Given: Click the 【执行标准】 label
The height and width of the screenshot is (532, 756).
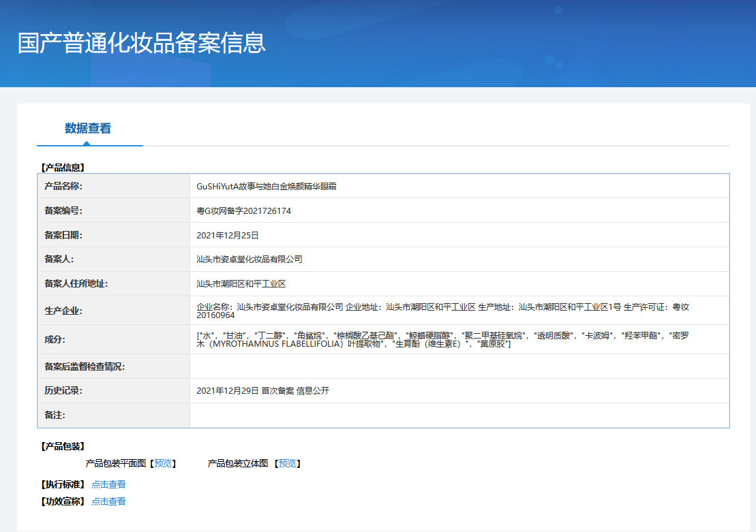Looking at the screenshot, I should [63, 484].
